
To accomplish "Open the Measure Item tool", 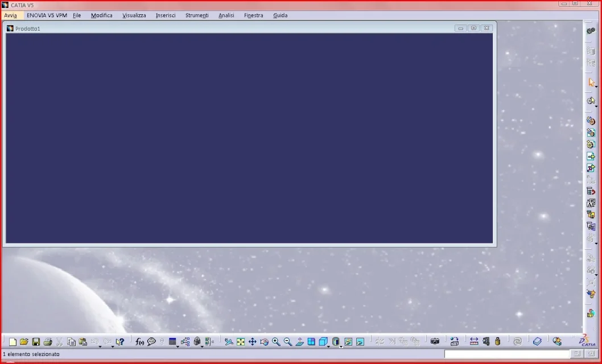I will pyautogui.click(x=486, y=341).
